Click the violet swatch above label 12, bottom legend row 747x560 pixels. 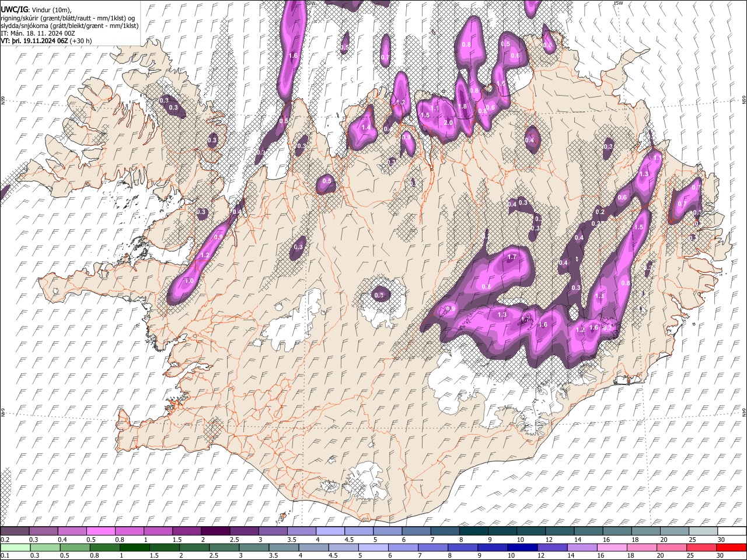pyautogui.click(x=552, y=548)
